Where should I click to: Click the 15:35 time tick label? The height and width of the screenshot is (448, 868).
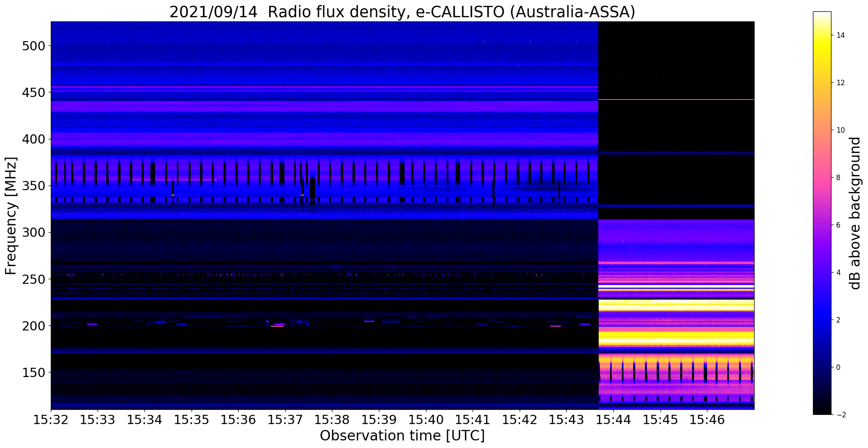[192, 419]
